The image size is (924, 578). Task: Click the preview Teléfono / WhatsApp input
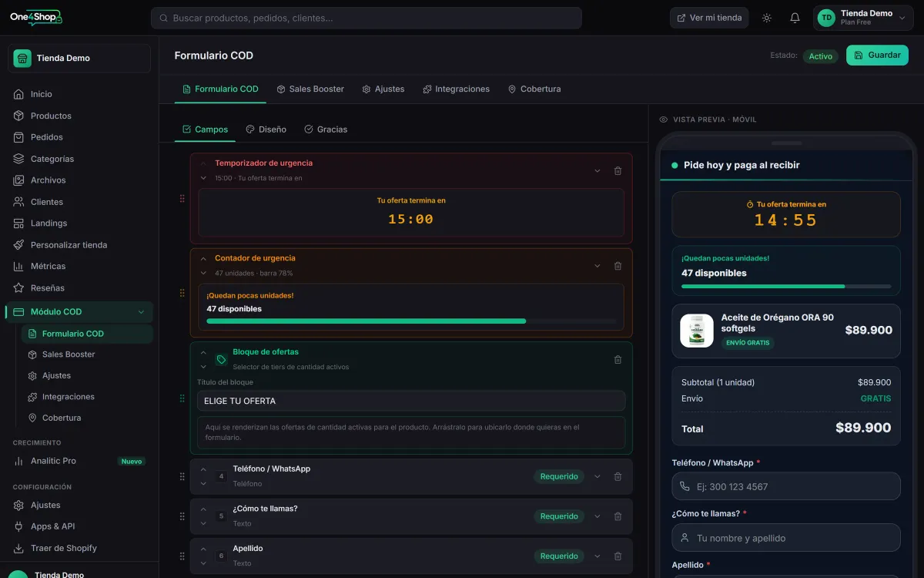point(786,486)
